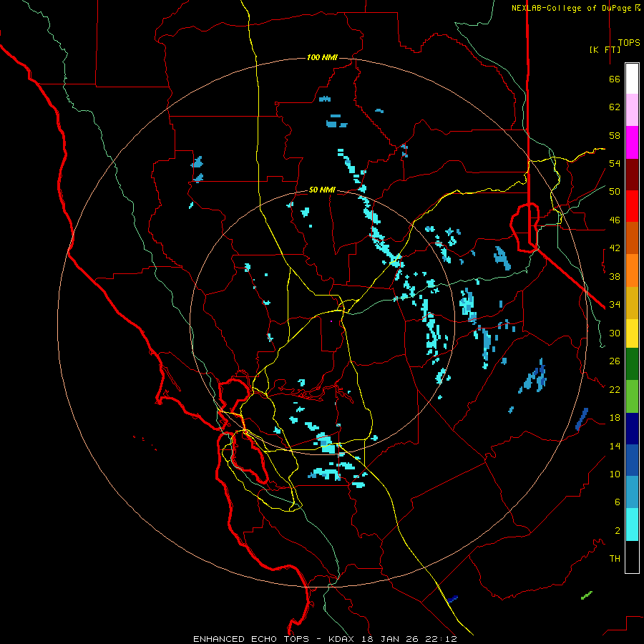
Task: Click the small magenta radar site marker at center
Action: point(331,321)
